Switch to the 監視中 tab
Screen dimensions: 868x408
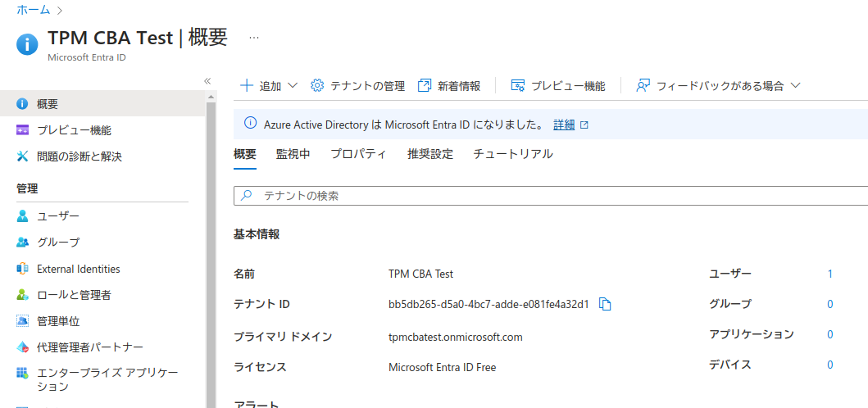293,154
